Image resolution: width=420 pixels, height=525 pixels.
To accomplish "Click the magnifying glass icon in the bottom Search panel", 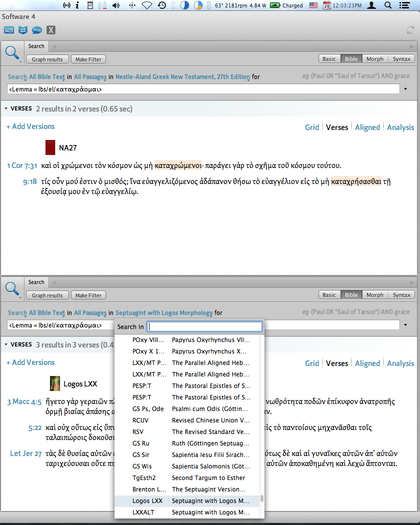I will 12,289.
